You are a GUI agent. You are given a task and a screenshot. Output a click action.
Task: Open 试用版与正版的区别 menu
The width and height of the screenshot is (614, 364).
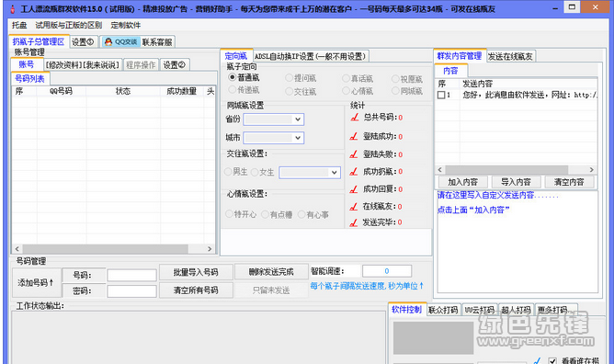click(69, 25)
